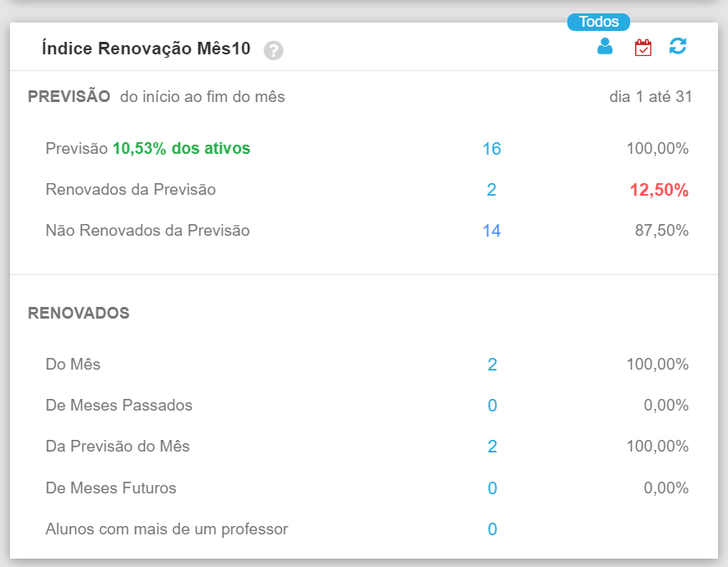The image size is (728, 567).
Task: Click the red 12,50% percentage
Action: pos(659,190)
